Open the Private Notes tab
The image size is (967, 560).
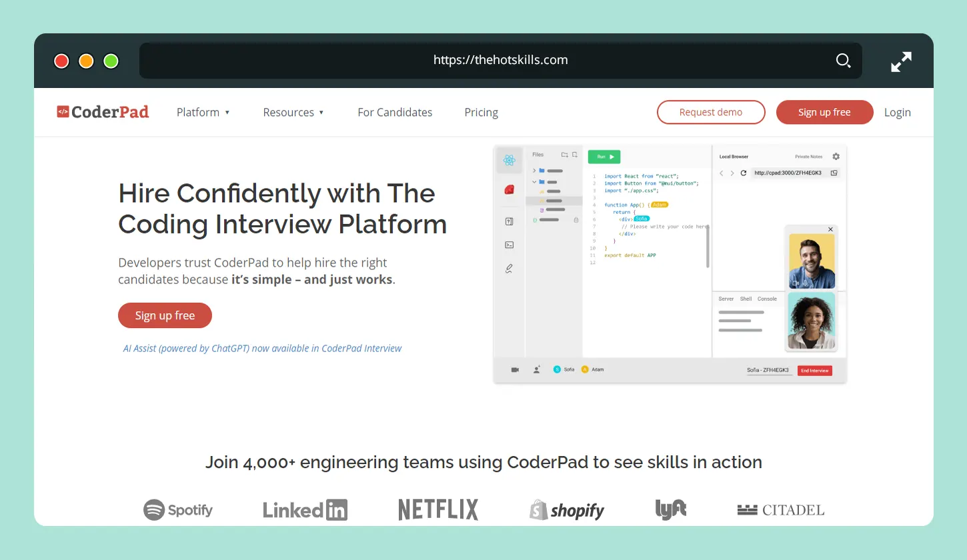(808, 157)
